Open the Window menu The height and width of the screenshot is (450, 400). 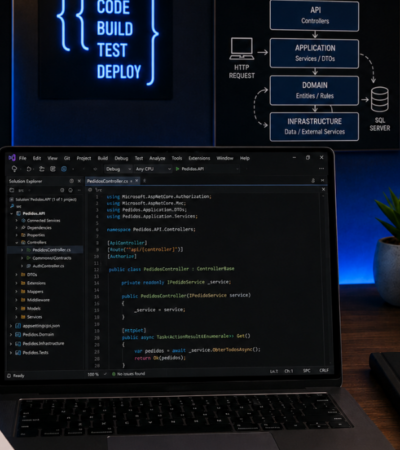(x=225, y=158)
